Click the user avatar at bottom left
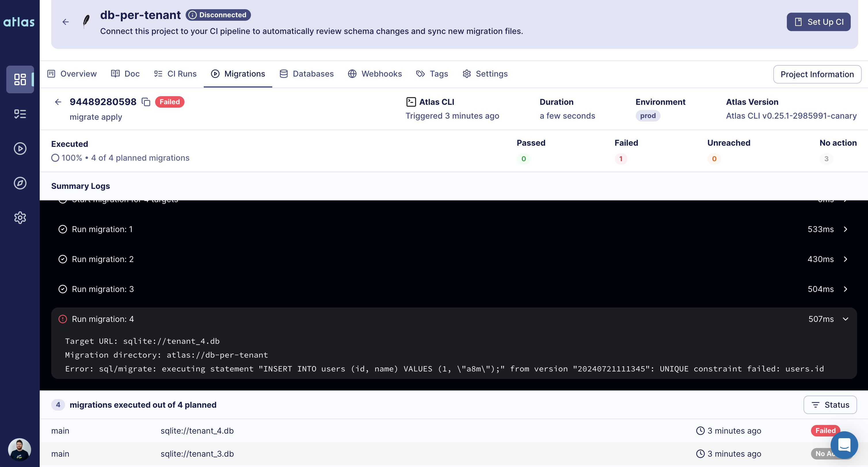The image size is (868, 467). point(20,449)
